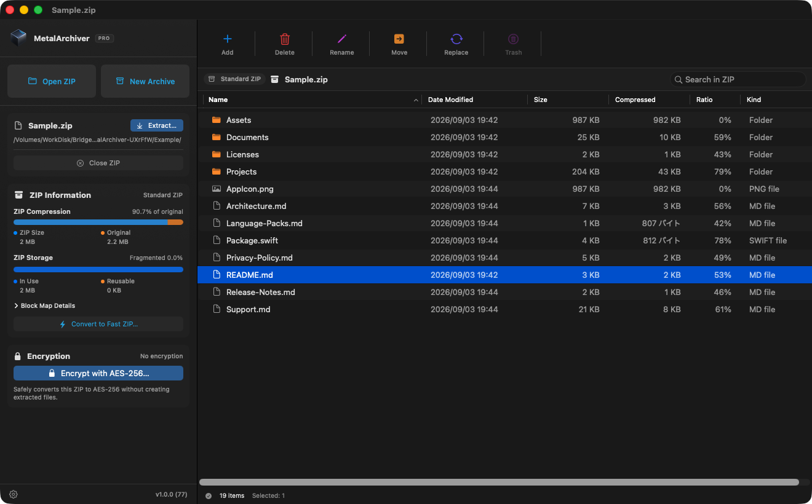Click the Delete trash can icon
This screenshot has height=504, width=812.
(x=285, y=39)
